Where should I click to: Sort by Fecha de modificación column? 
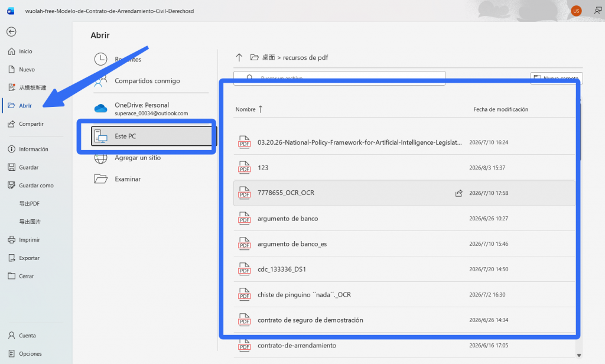pos(501,110)
